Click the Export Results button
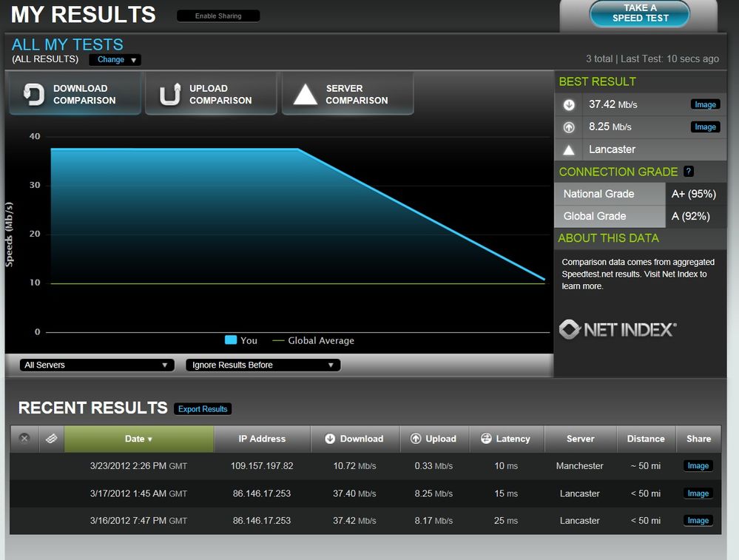739x560 pixels. pos(203,409)
